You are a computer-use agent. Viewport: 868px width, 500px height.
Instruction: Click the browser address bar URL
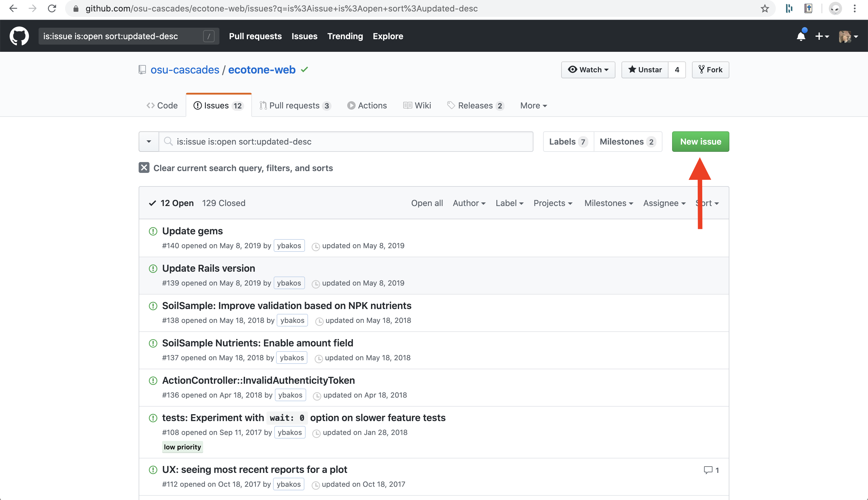(281, 9)
